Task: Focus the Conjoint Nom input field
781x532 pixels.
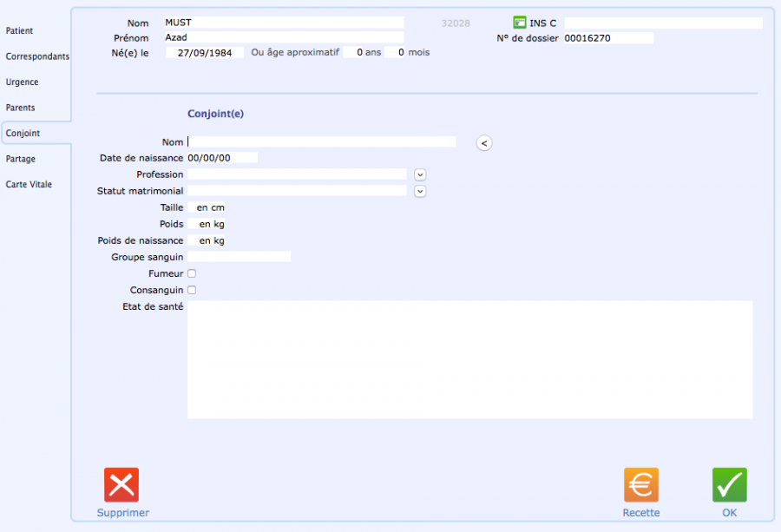Action: (x=322, y=142)
